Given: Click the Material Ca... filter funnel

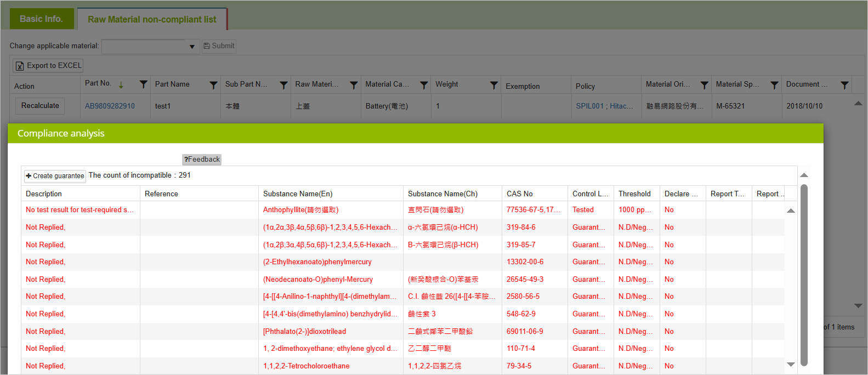Looking at the screenshot, I should (x=424, y=85).
